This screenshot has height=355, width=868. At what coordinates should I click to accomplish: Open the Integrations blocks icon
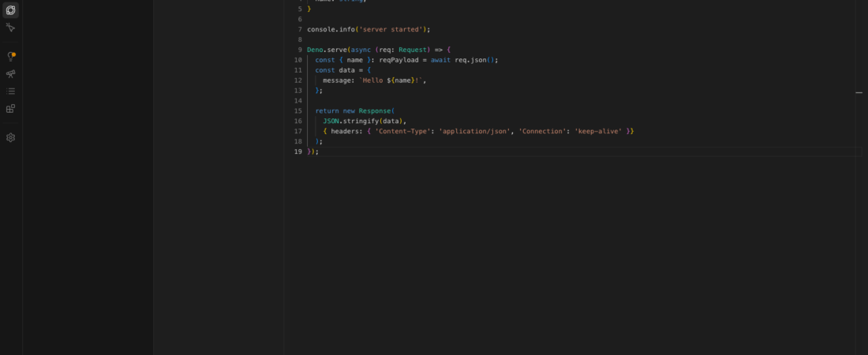point(10,109)
